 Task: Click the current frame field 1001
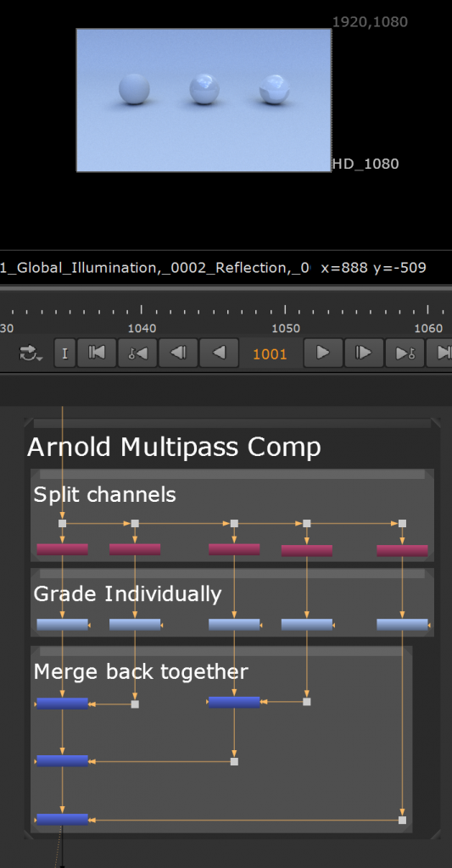[x=271, y=353]
